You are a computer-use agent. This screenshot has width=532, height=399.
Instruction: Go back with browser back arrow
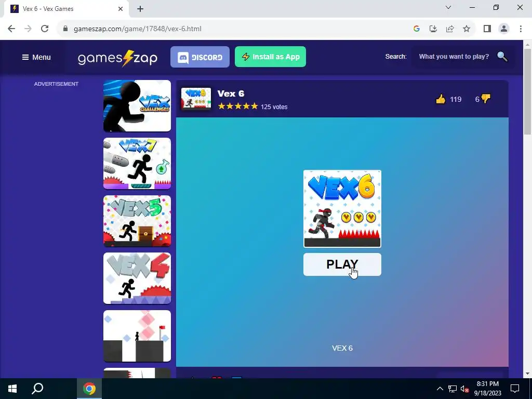pos(11,29)
